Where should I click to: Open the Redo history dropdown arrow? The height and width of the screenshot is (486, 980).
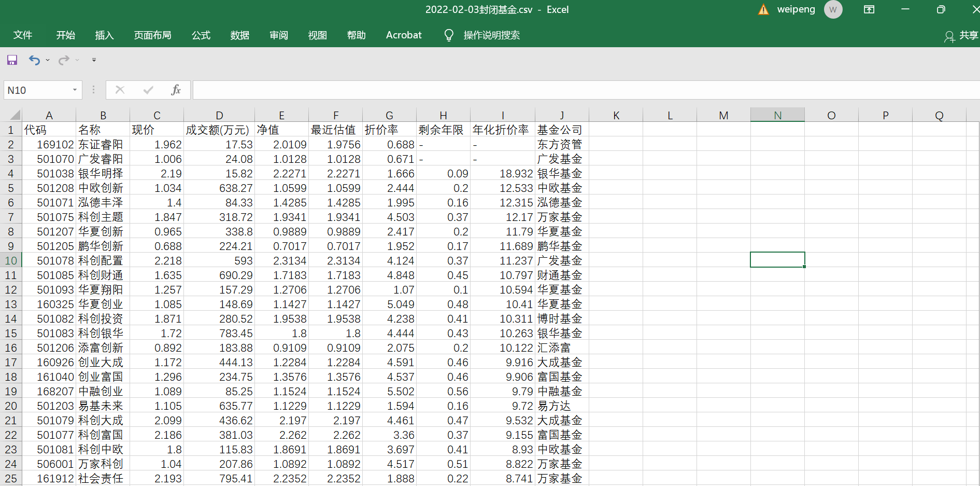[x=77, y=60]
